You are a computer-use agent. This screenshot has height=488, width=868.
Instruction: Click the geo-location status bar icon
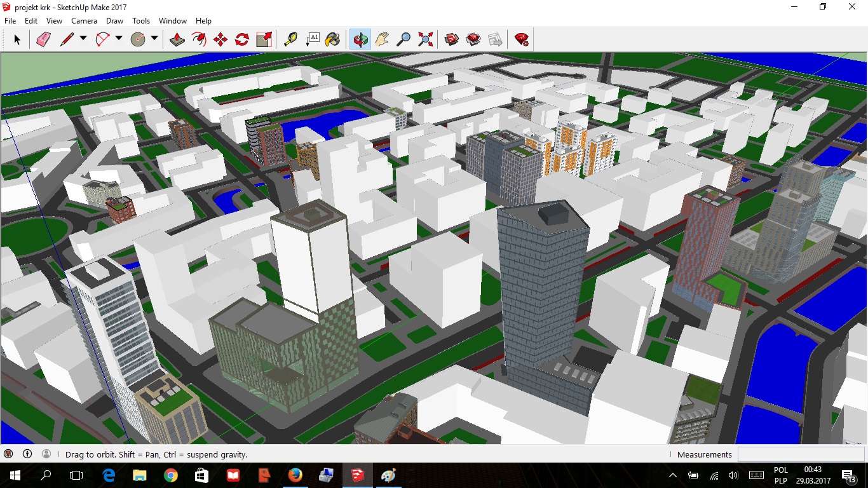pos(8,454)
